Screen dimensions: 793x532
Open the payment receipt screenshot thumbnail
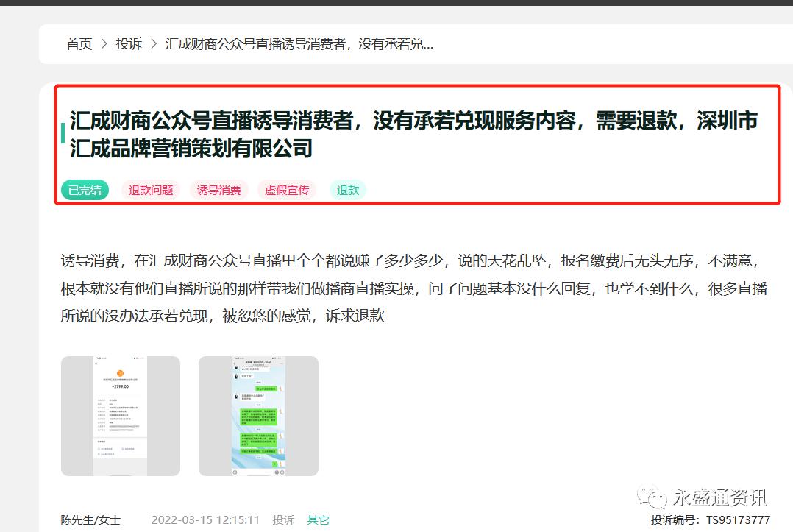pos(120,416)
